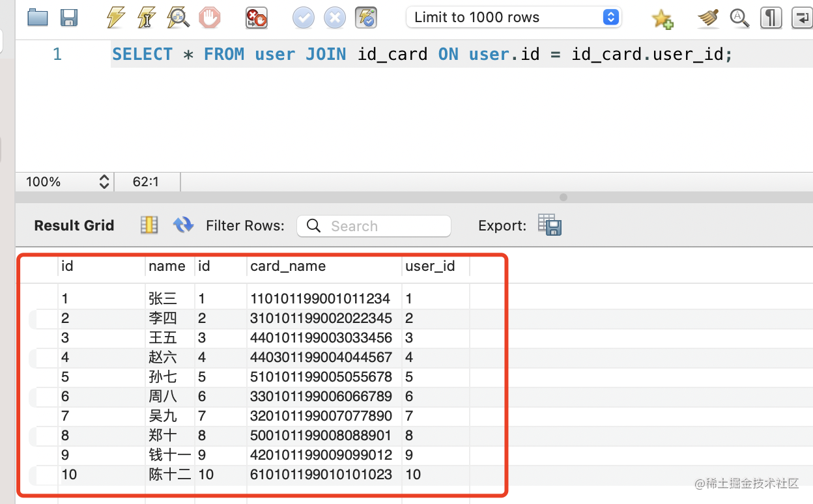
Task: Toggle word wrapping icon in the toolbar
Action: [x=801, y=18]
